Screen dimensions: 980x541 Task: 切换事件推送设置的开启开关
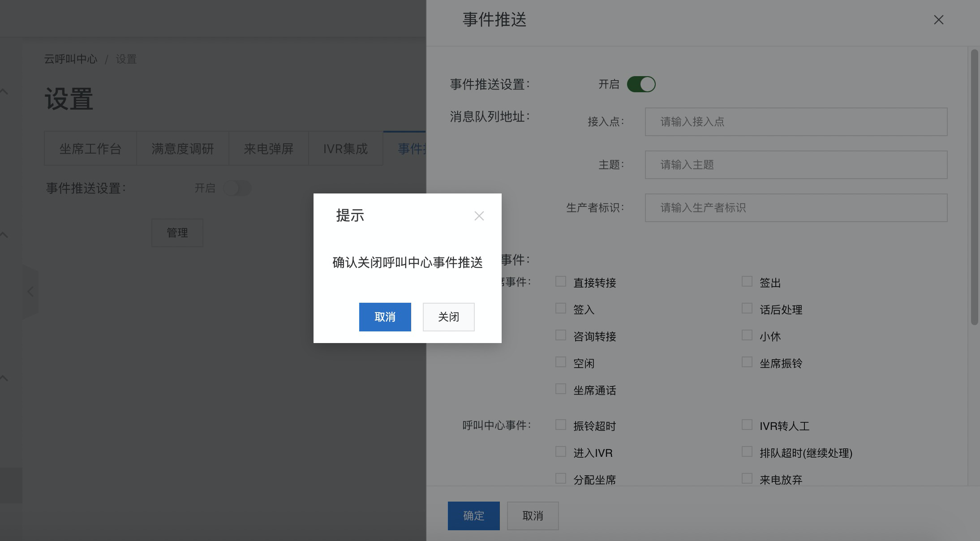pos(641,84)
